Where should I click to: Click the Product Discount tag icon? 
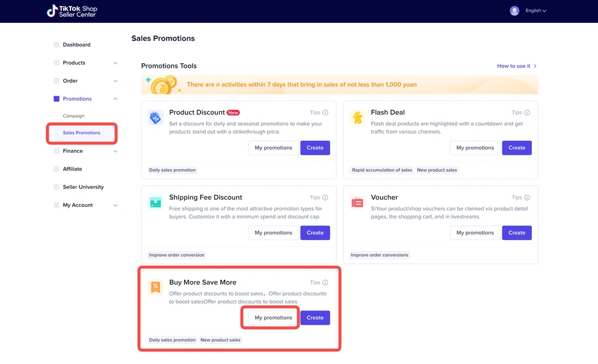pos(155,118)
